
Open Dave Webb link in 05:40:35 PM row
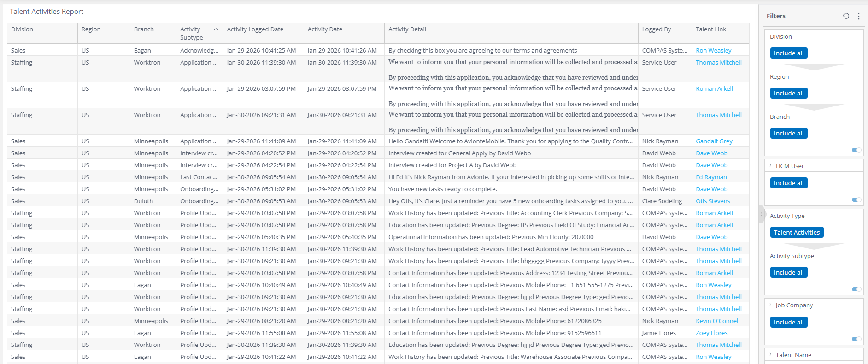tap(711, 237)
